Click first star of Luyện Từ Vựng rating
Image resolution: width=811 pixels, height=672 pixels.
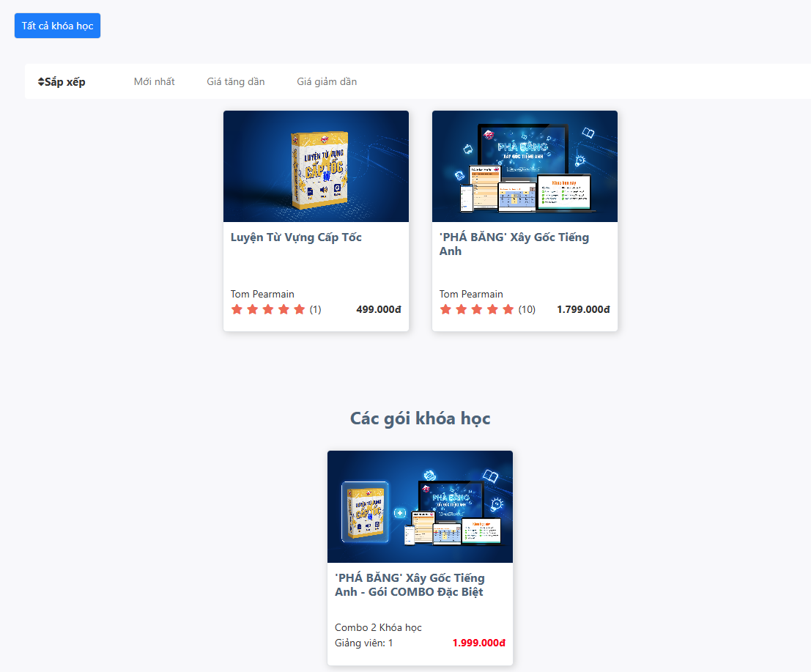237,309
